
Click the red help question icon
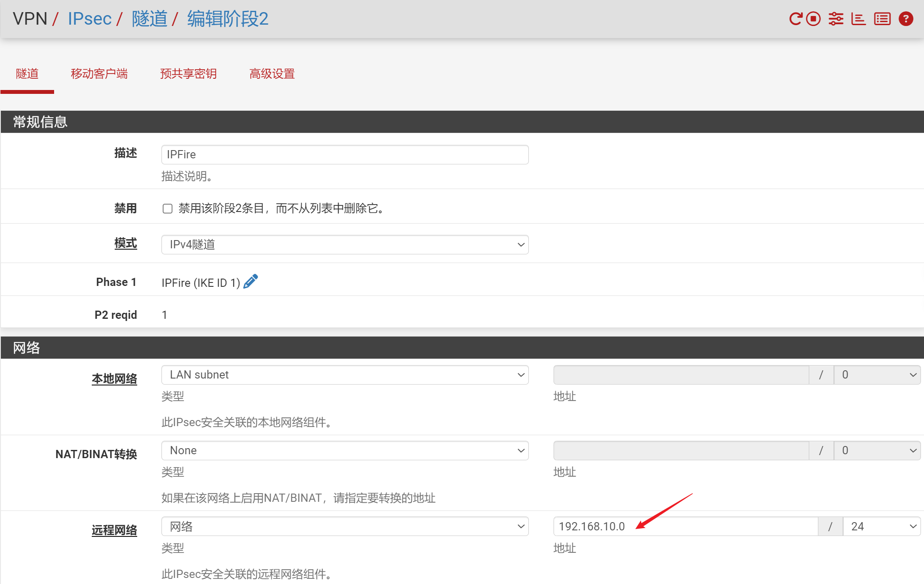(905, 19)
